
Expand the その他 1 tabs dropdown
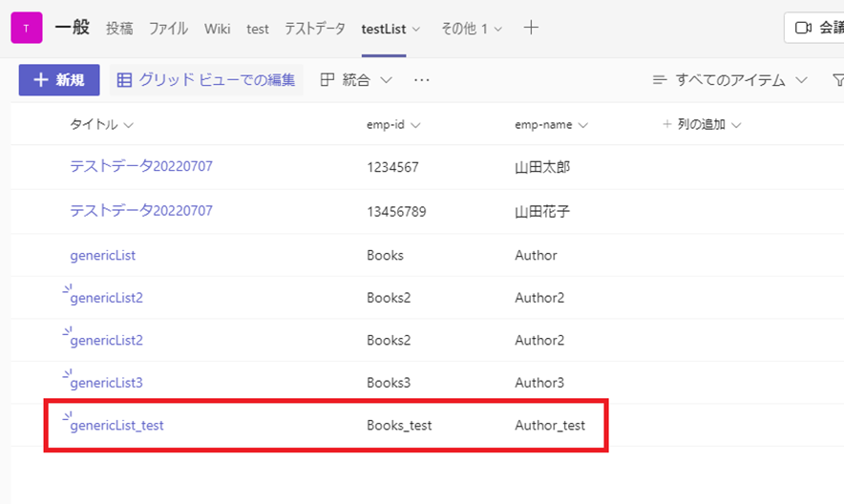point(472,29)
